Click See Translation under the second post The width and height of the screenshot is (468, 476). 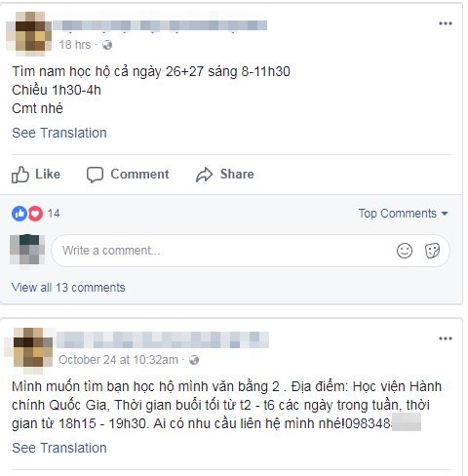[59, 448]
